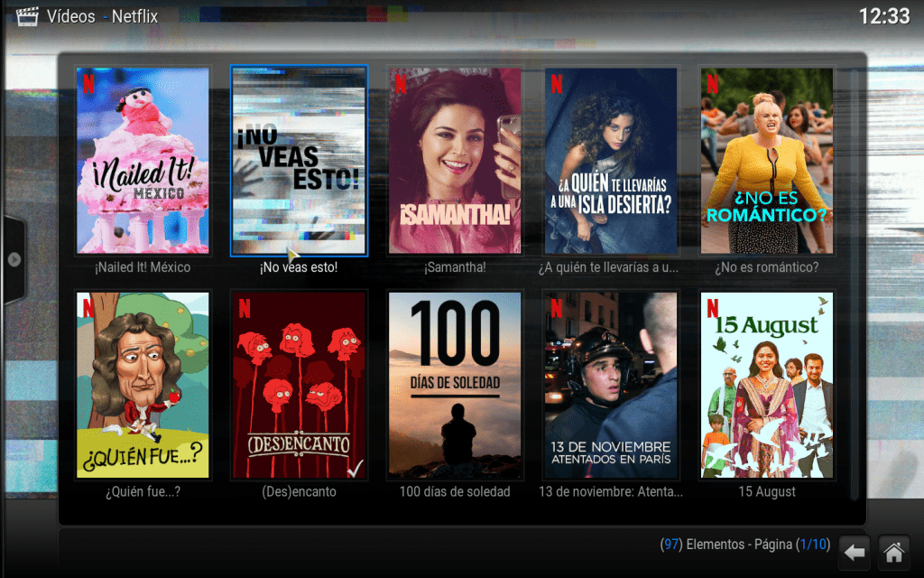Open the ¿No es romántico? poster

tap(767, 161)
